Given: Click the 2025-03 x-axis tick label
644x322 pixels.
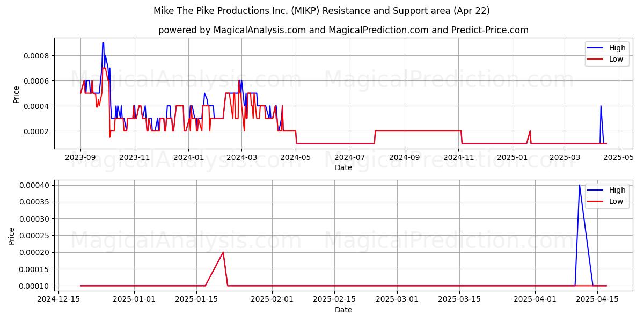Looking at the screenshot, I should (x=564, y=157).
